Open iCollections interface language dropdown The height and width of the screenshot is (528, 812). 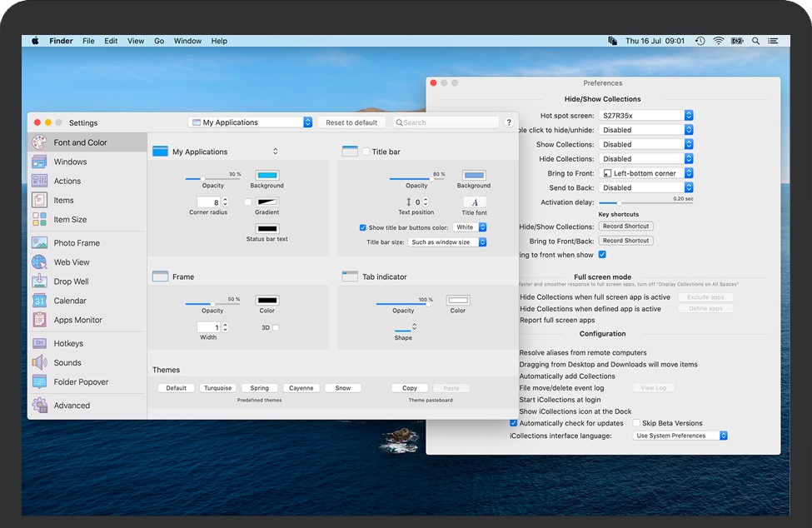pyautogui.click(x=680, y=435)
